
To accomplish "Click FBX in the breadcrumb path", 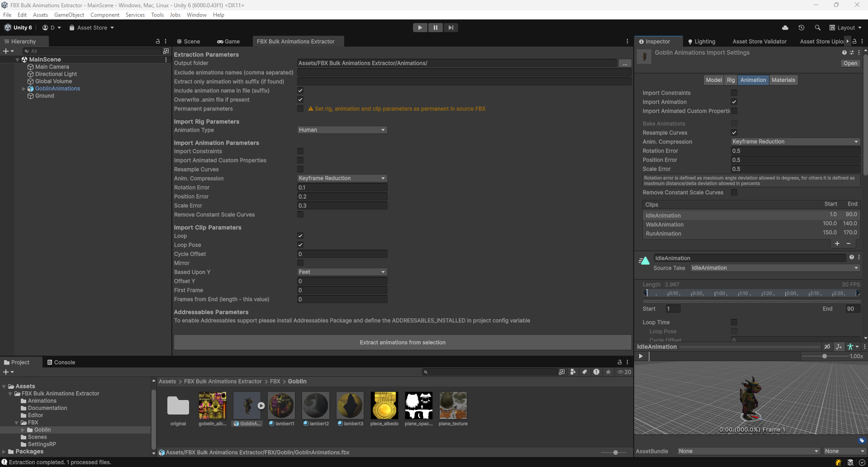I will coord(275,381).
